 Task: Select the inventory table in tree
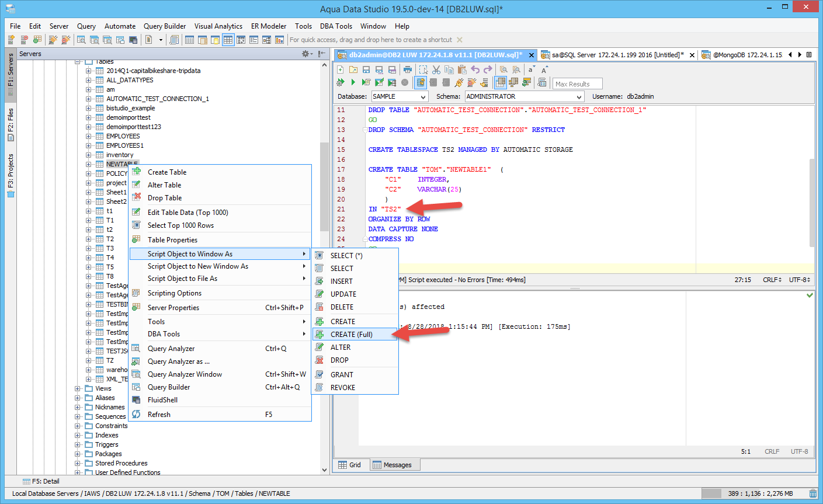[120, 155]
